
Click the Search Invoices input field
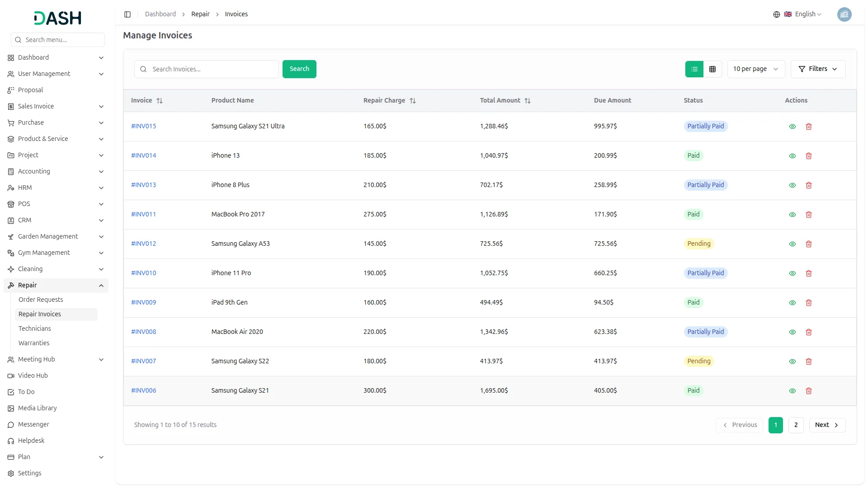pyautogui.click(x=212, y=69)
